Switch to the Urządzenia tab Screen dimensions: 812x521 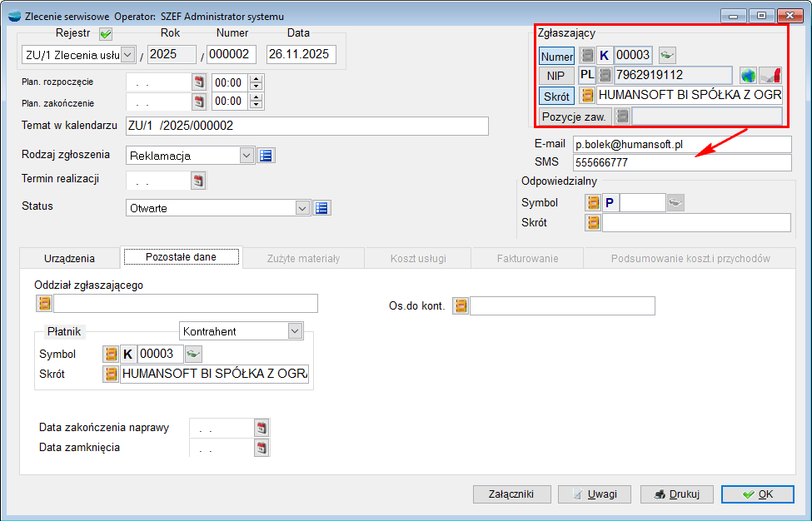click(x=69, y=258)
